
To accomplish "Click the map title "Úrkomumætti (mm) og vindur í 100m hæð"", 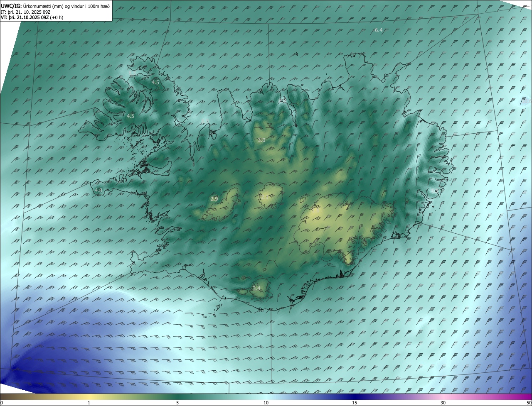I will 66,6.
